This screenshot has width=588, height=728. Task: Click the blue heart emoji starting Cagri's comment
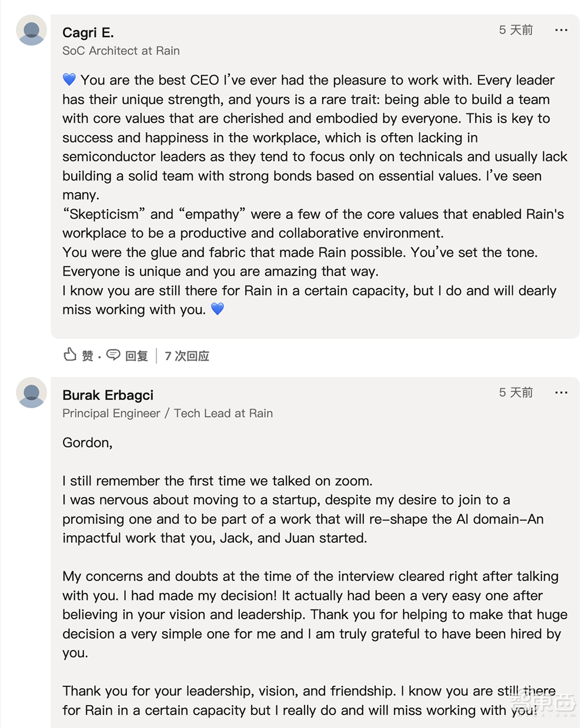[69, 80]
